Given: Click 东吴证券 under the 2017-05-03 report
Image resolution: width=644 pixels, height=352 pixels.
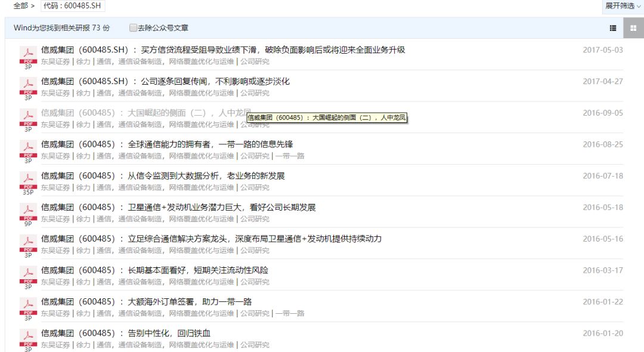Looking at the screenshot, I should click(55, 61).
